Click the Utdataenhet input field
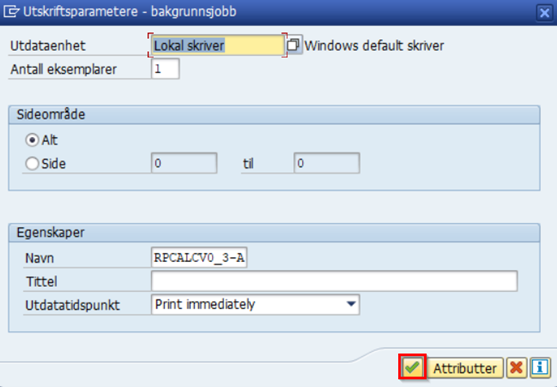The height and width of the screenshot is (387, 557). click(x=217, y=45)
